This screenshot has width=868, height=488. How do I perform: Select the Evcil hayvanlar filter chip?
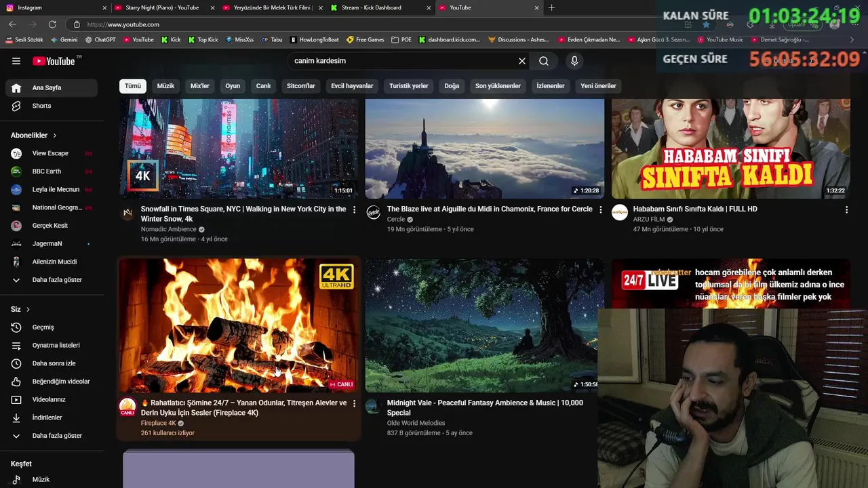pos(352,86)
